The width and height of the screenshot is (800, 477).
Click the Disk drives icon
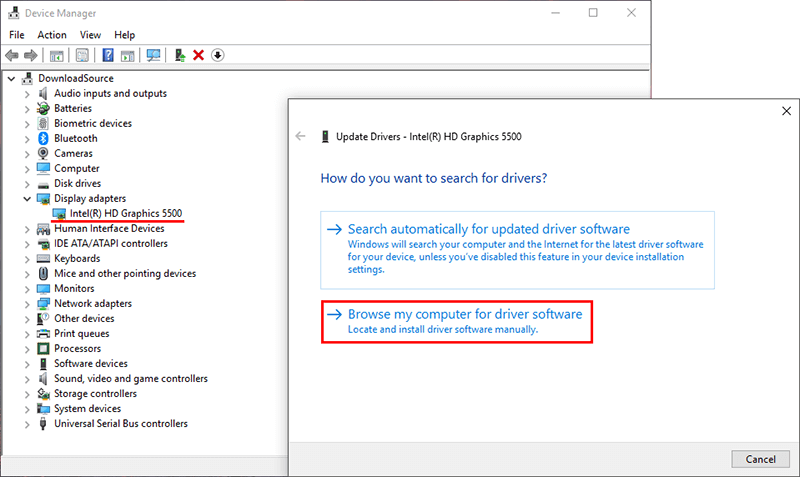pyautogui.click(x=43, y=184)
